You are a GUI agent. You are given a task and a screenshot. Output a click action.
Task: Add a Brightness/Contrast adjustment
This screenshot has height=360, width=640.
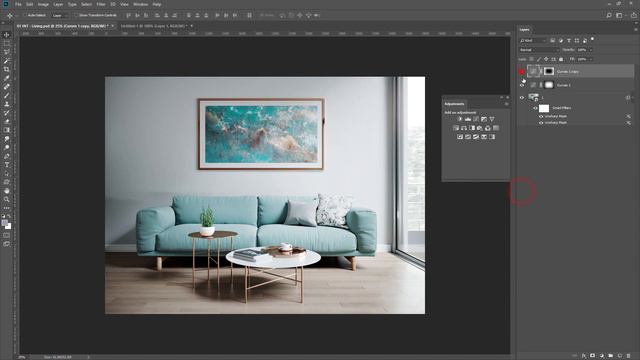460,119
